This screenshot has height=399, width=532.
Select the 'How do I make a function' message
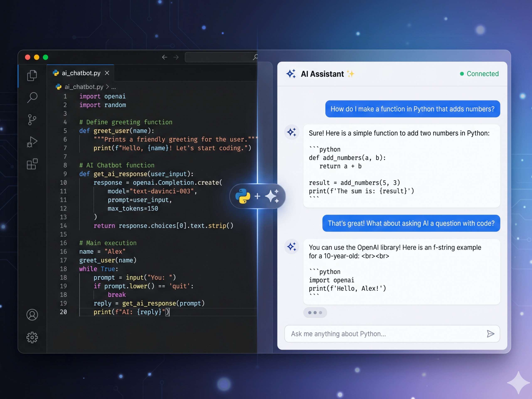413,109
